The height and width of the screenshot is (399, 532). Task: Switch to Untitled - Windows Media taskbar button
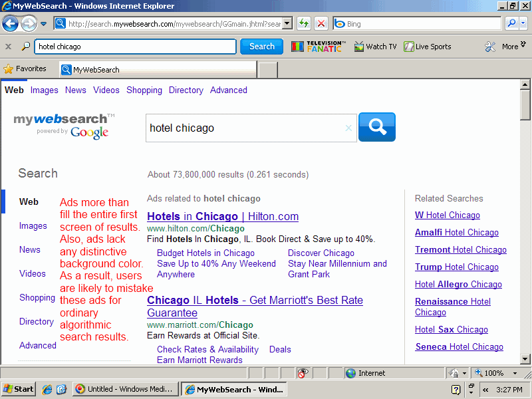coord(126,389)
